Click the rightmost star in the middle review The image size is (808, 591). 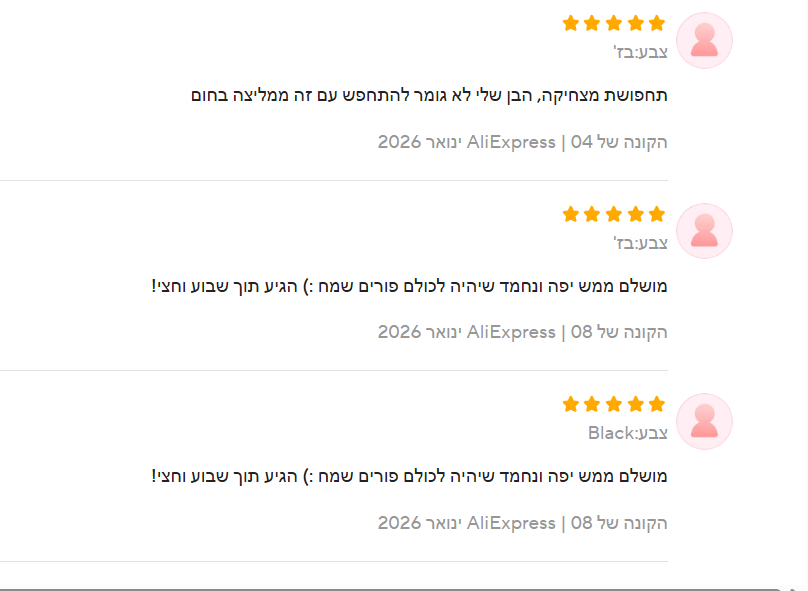tap(657, 214)
